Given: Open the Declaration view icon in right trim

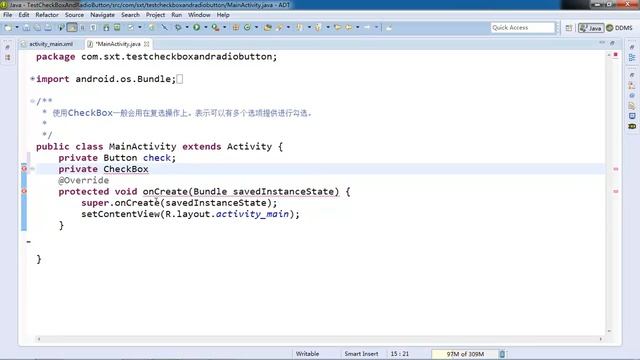Looking at the screenshot, I should (632, 106).
